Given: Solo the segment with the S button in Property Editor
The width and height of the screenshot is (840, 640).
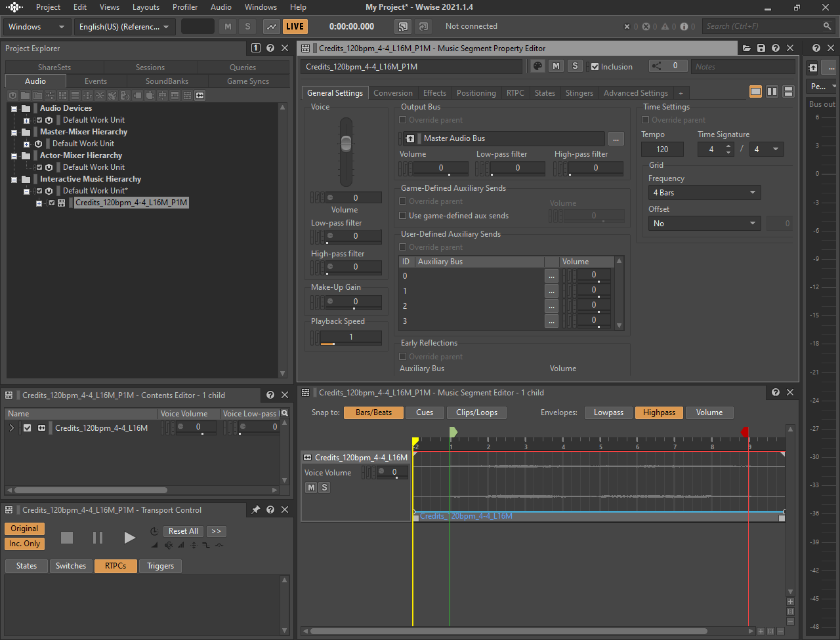Looking at the screenshot, I should click(x=575, y=66).
